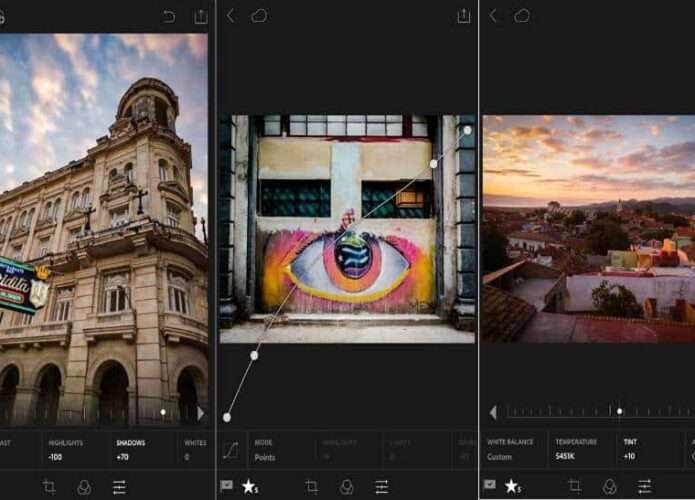Select the Whites 0 adjustment
695x500 pixels.
197,450
